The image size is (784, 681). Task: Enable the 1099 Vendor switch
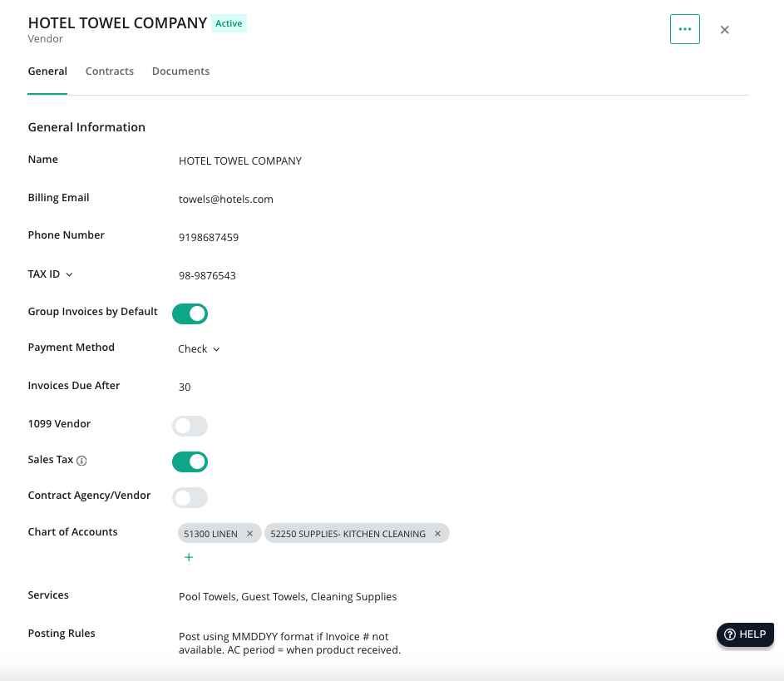point(190,426)
